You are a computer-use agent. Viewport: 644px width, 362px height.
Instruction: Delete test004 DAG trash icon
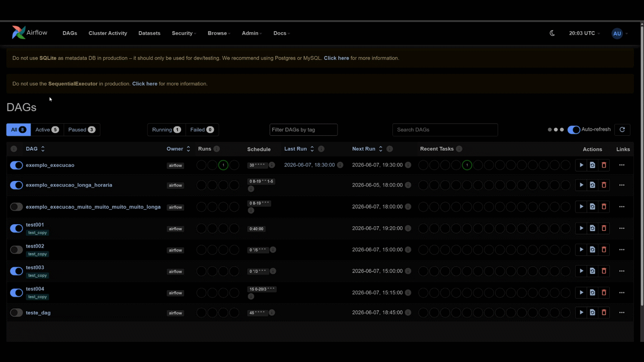tap(604, 293)
